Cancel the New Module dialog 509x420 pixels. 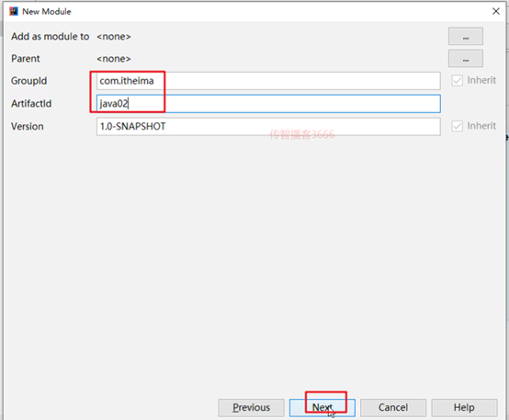click(x=393, y=408)
